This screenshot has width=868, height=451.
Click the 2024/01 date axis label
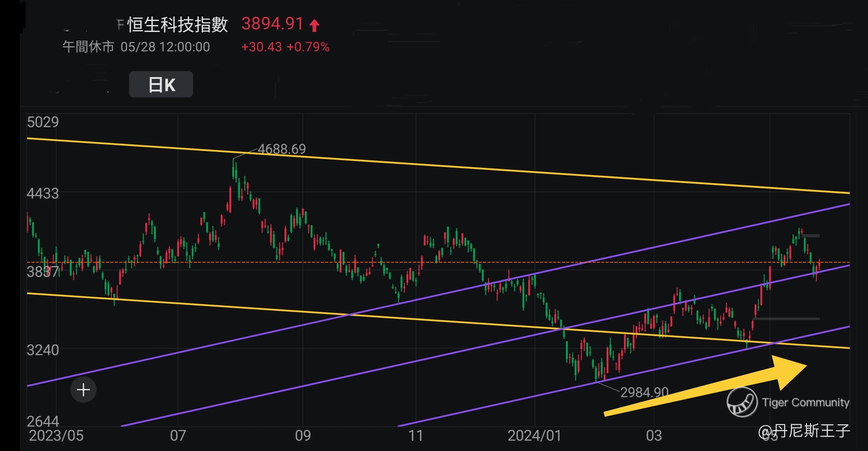[x=535, y=435]
